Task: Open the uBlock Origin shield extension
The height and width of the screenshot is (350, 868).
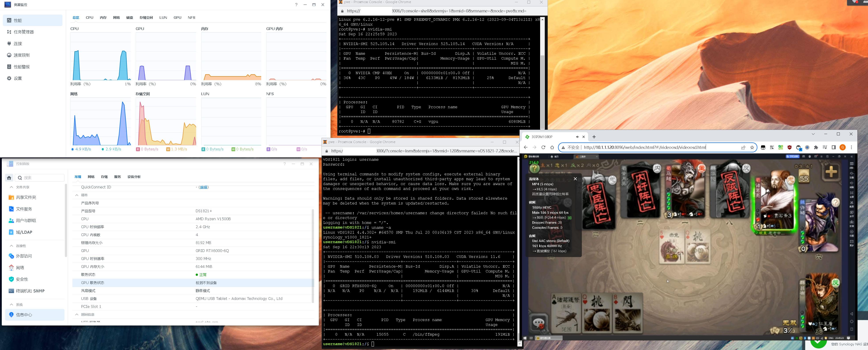Action: pos(789,147)
